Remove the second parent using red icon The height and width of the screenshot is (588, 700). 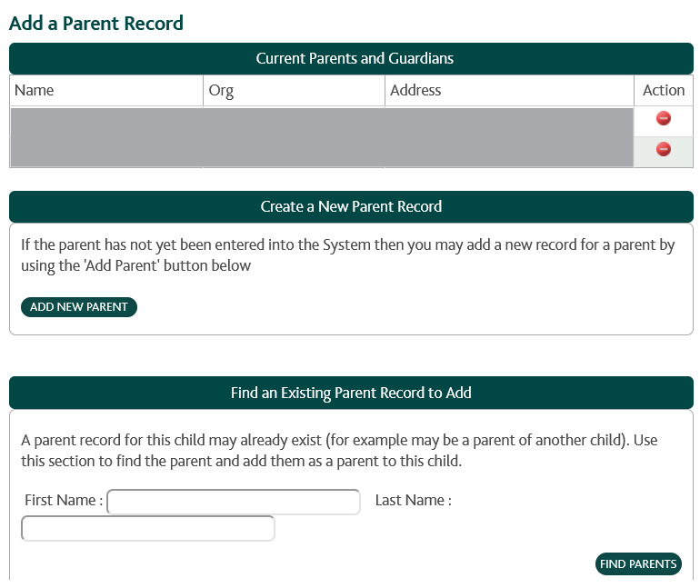(663, 149)
